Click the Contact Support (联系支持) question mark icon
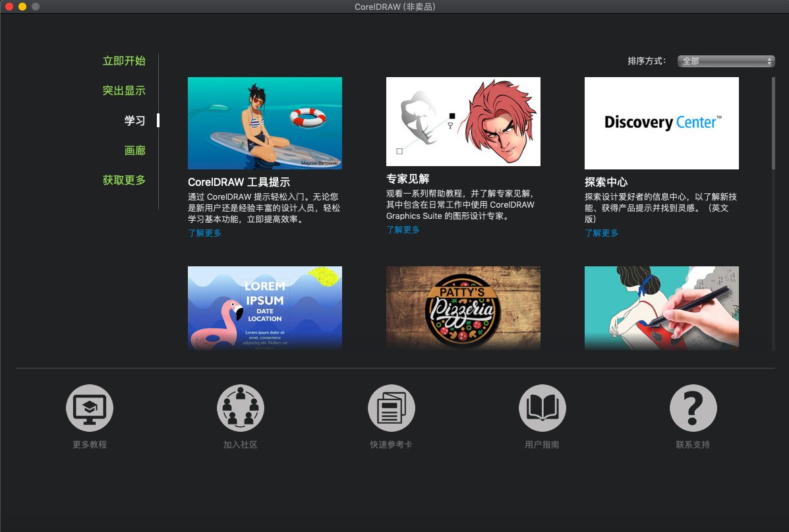Image resolution: width=789 pixels, height=532 pixels. (x=693, y=408)
